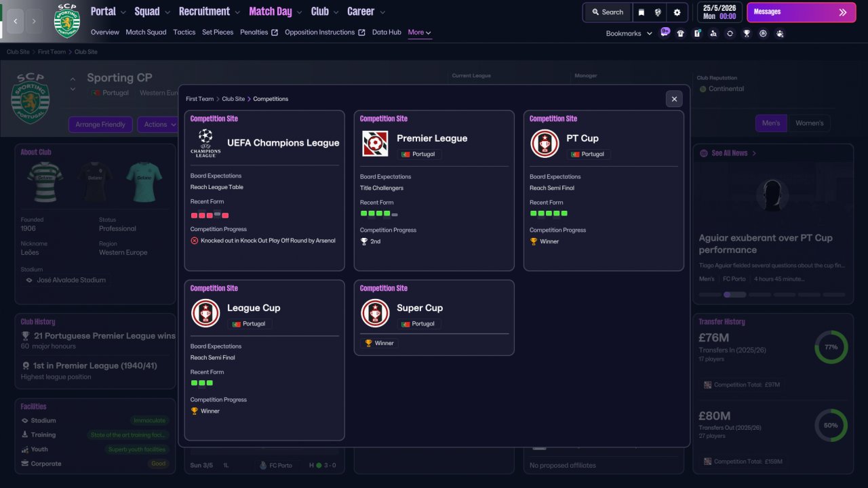Viewport: 868px width, 488px height.
Task: Open the Data Hub tab
Action: point(387,33)
